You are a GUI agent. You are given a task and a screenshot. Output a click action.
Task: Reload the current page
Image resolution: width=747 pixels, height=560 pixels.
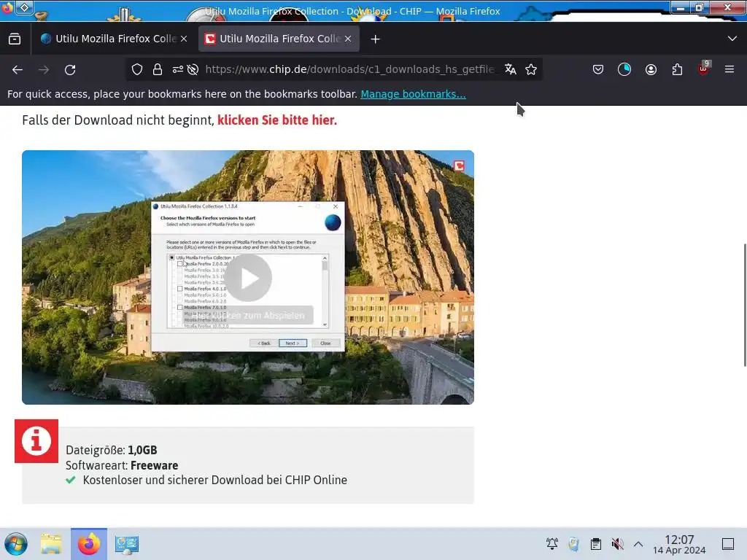click(x=70, y=69)
